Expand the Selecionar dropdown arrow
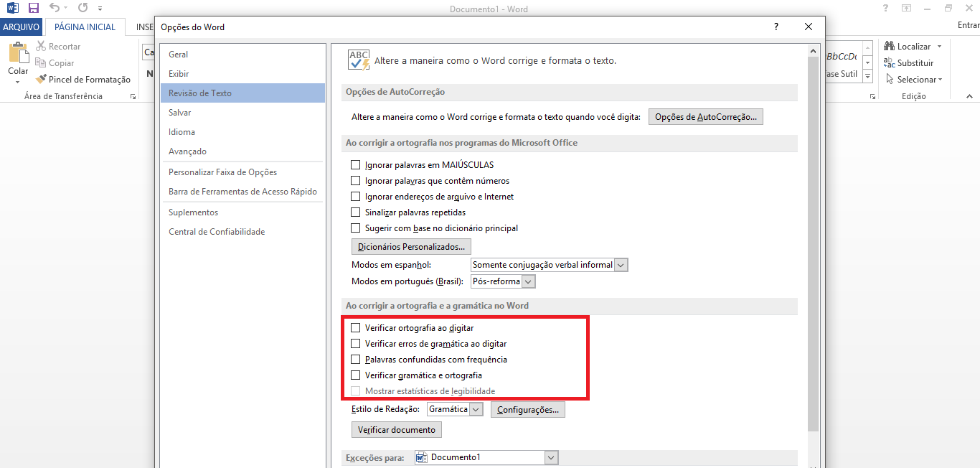 coord(941,80)
